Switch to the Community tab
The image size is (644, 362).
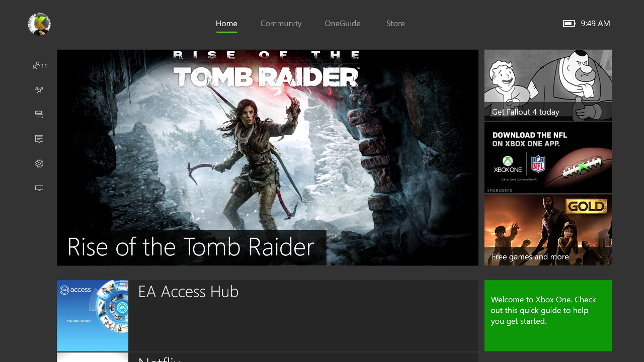coord(281,23)
